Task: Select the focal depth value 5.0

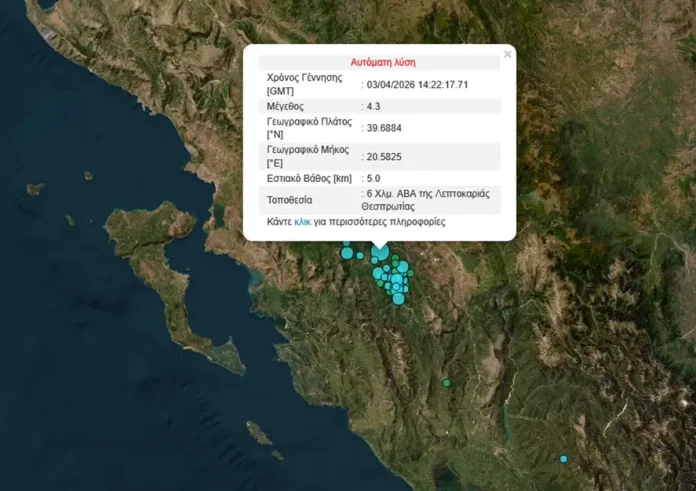Action: (373, 178)
